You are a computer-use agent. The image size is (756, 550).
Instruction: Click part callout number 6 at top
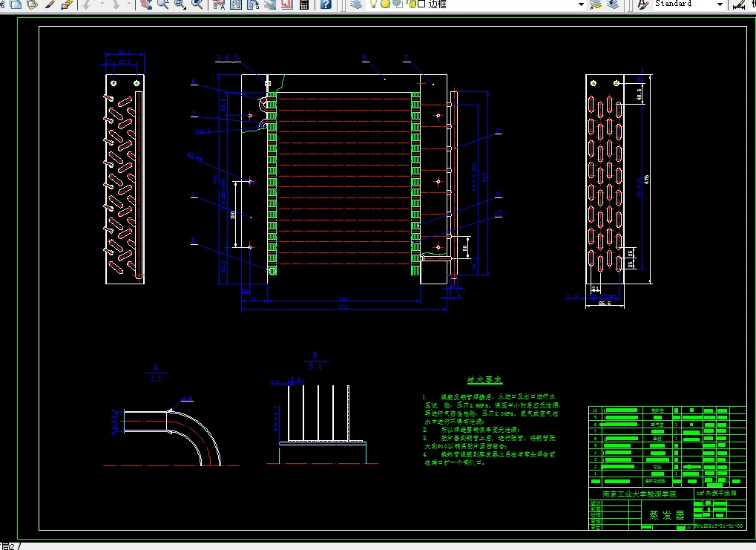point(364,59)
